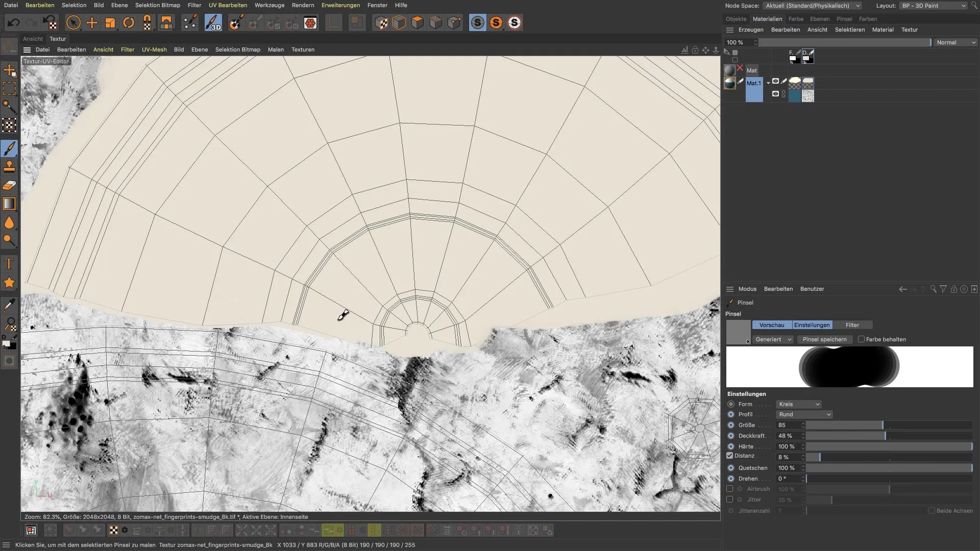Open the Malen menu in texture view

click(x=276, y=49)
